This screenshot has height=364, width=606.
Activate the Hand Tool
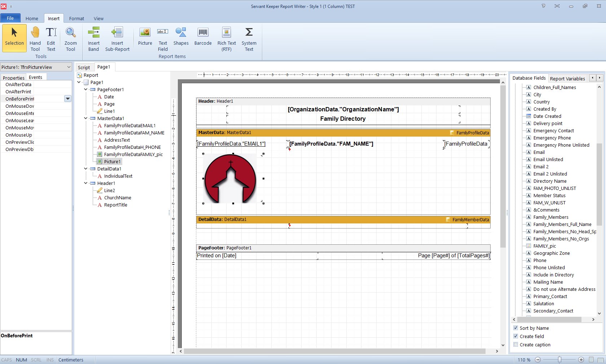pos(35,38)
